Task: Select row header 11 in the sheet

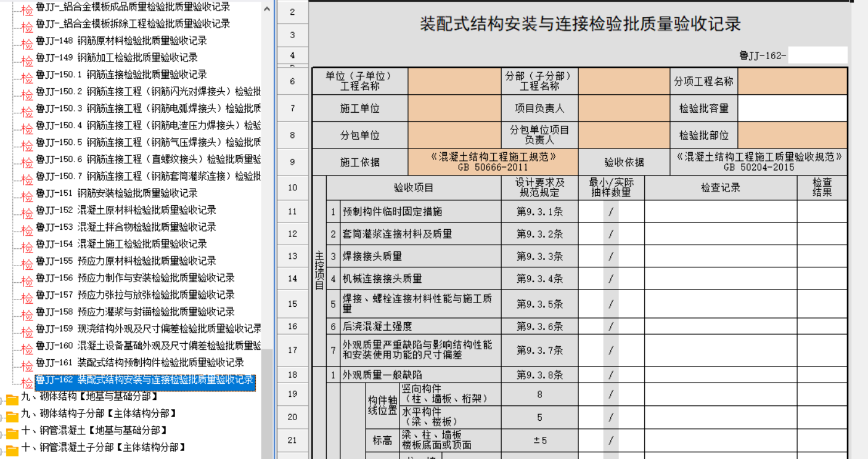Action: click(292, 211)
